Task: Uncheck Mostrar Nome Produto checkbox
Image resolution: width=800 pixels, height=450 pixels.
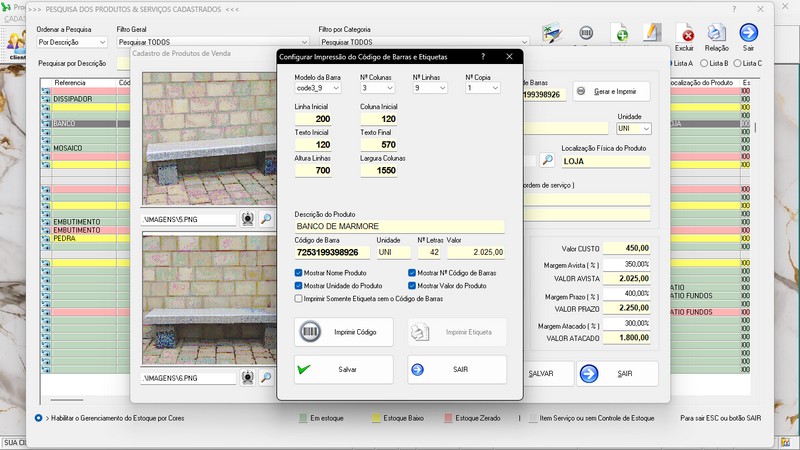Action: 299,272
